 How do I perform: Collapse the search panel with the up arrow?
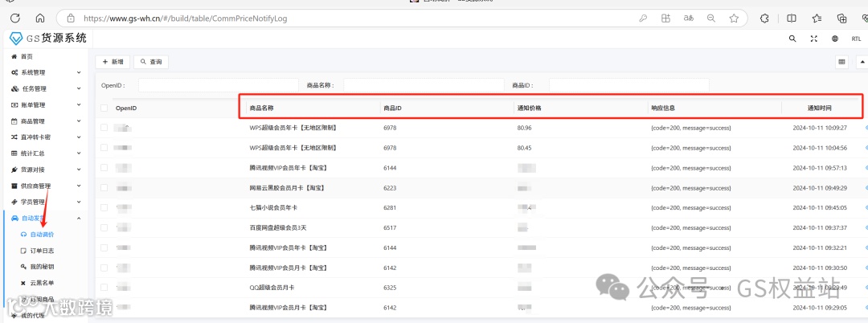point(862,62)
